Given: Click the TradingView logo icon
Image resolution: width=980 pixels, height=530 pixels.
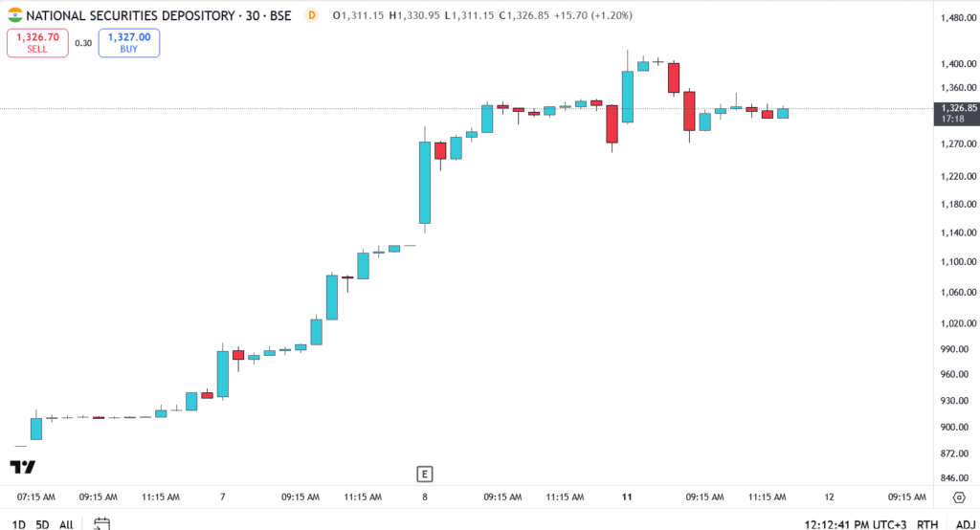Looking at the screenshot, I should point(23,467).
